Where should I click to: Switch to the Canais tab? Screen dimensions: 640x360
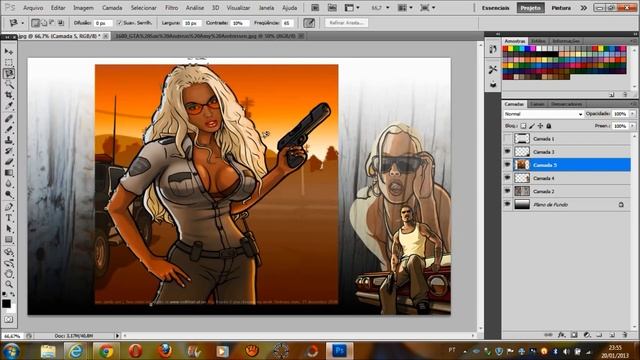[538, 104]
